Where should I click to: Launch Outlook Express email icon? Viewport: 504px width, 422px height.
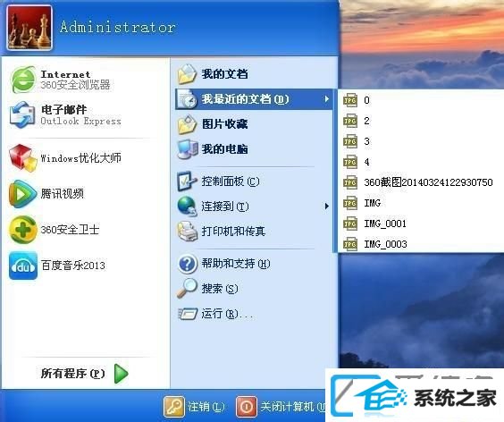tap(22, 114)
